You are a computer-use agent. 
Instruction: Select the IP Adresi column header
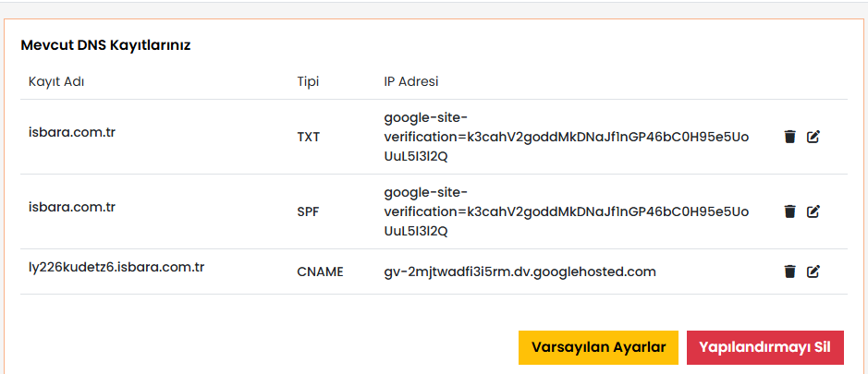pos(411,82)
